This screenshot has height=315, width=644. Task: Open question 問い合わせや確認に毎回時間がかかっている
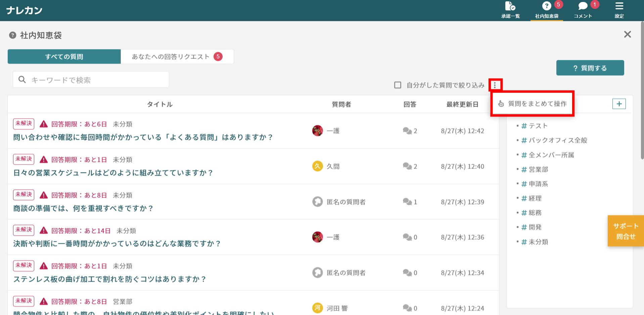[143, 137]
